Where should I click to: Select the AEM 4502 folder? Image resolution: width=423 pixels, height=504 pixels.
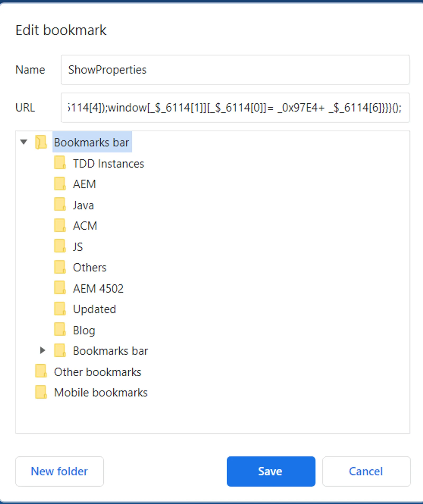[x=98, y=288]
